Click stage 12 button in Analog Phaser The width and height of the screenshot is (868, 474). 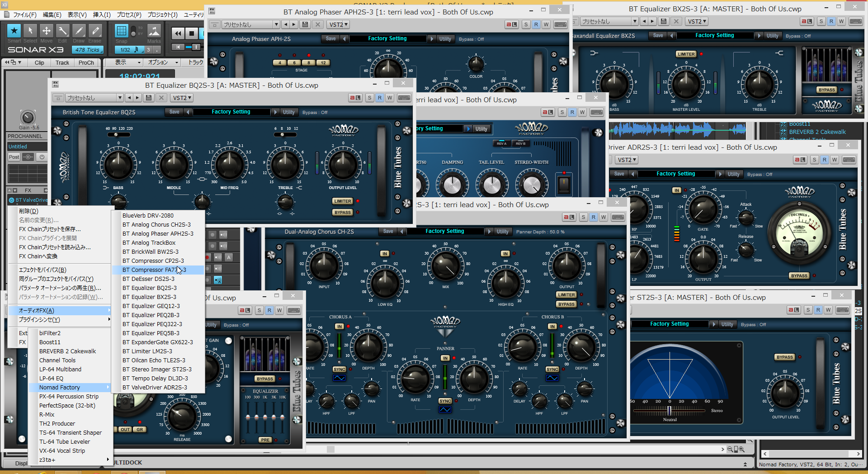[x=323, y=63]
